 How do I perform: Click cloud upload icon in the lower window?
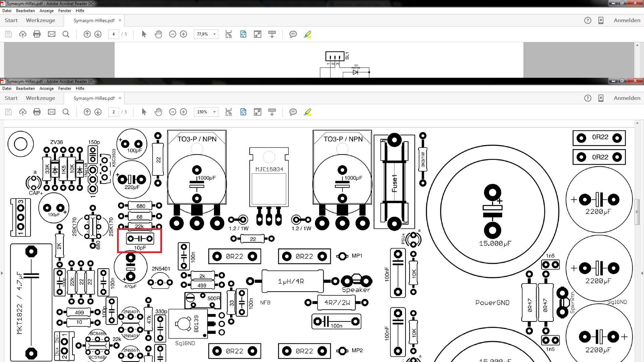23,112
